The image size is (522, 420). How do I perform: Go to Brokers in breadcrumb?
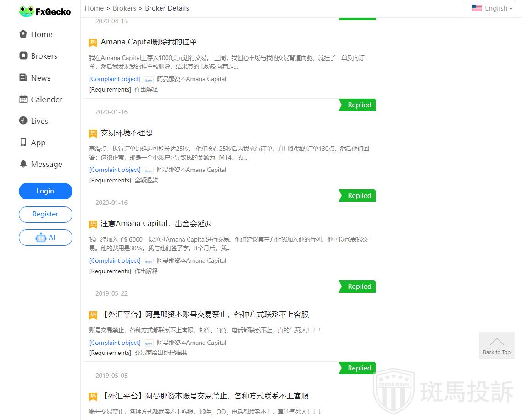click(124, 8)
